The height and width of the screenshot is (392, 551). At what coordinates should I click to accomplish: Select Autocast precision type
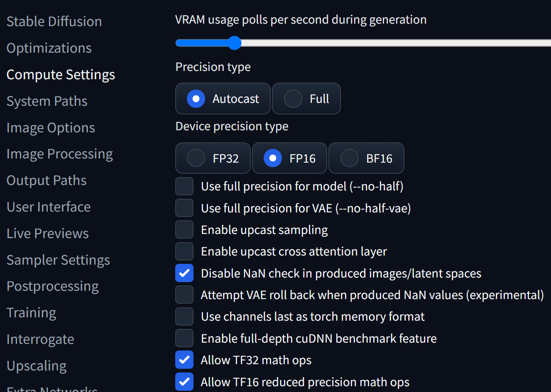[x=196, y=99]
